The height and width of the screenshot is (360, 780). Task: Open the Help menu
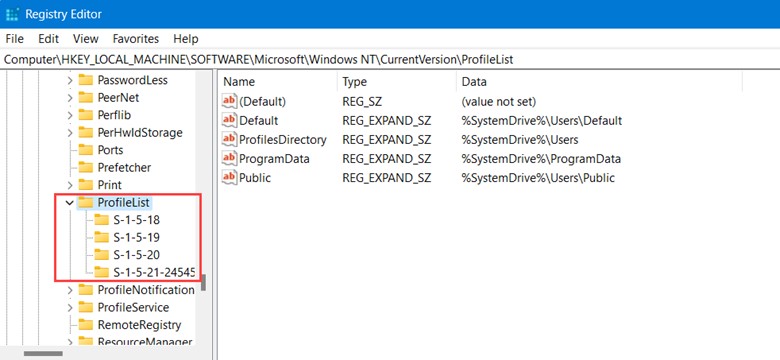(x=186, y=39)
